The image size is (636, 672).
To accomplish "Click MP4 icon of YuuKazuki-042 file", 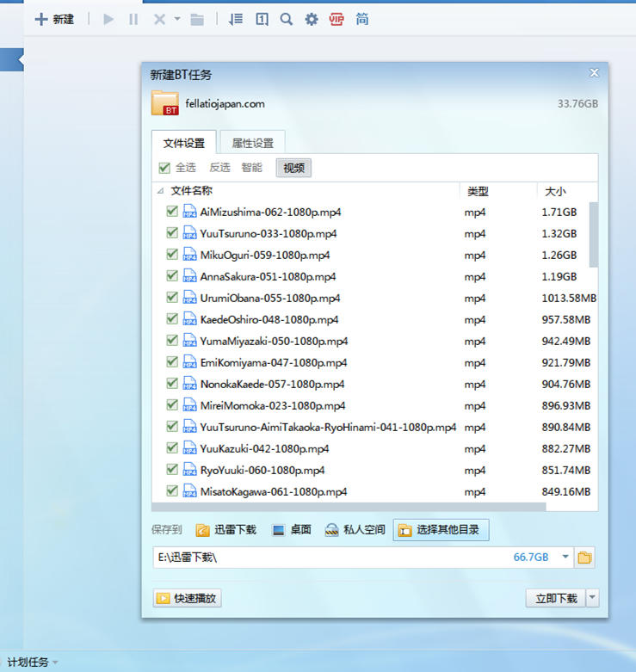I will click(189, 448).
